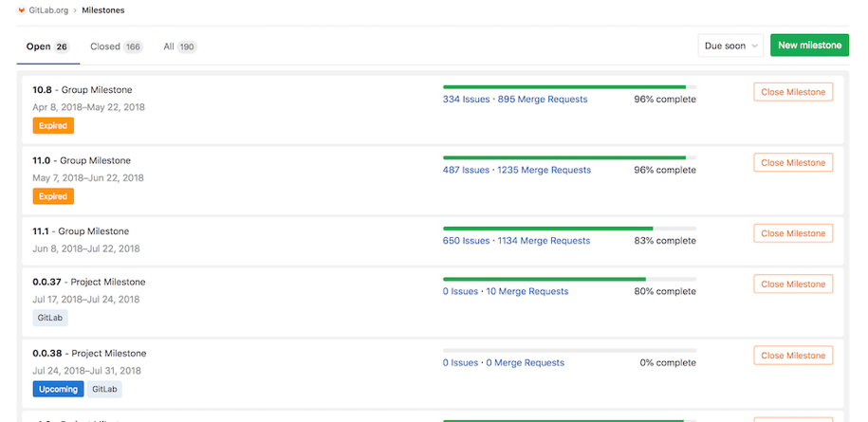Click the GitLab fox logo icon
This screenshot has width=868, height=422.
coord(22,9)
